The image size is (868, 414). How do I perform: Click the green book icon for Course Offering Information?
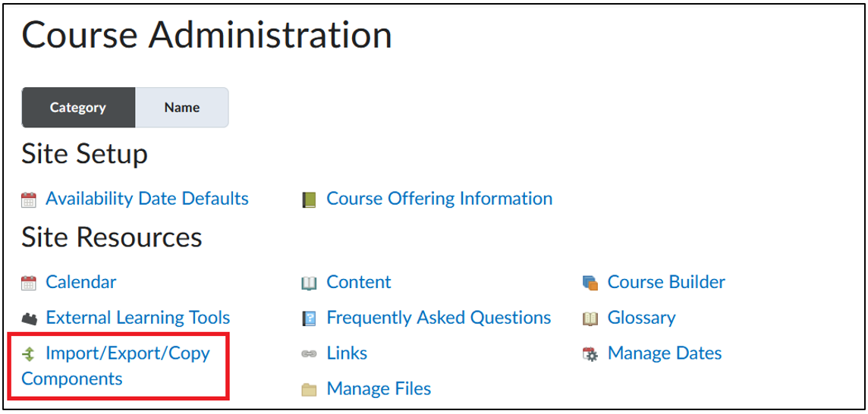[309, 200]
